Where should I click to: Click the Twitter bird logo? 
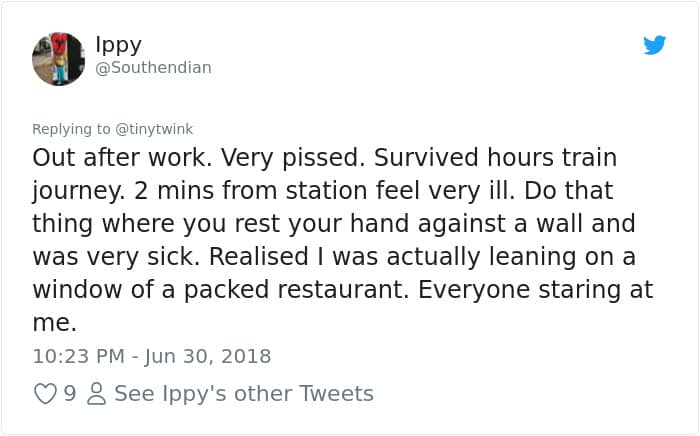click(x=655, y=45)
